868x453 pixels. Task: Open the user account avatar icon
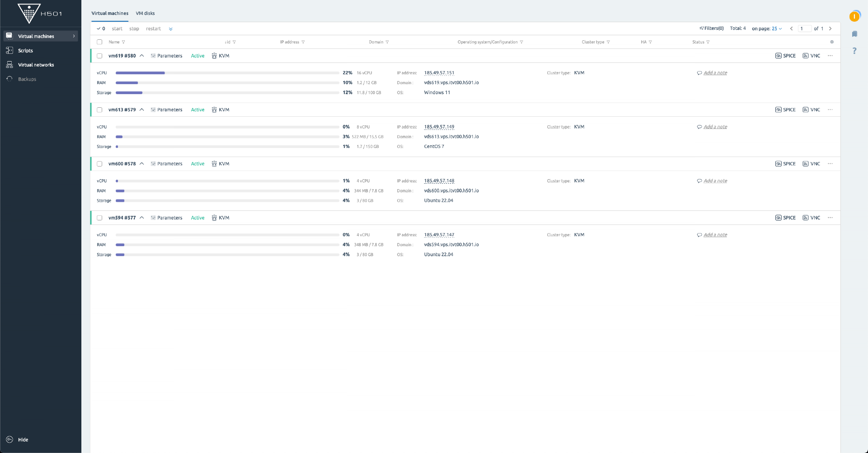click(854, 17)
